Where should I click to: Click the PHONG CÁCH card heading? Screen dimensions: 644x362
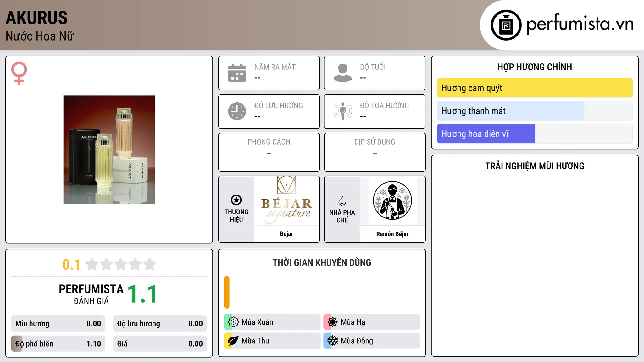click(269, 142)
